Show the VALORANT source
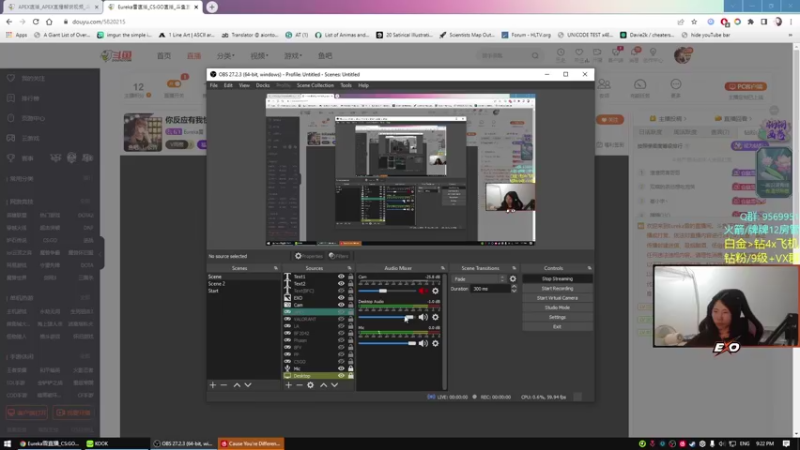This screenshot has width=800, height=450. point(341,319)
